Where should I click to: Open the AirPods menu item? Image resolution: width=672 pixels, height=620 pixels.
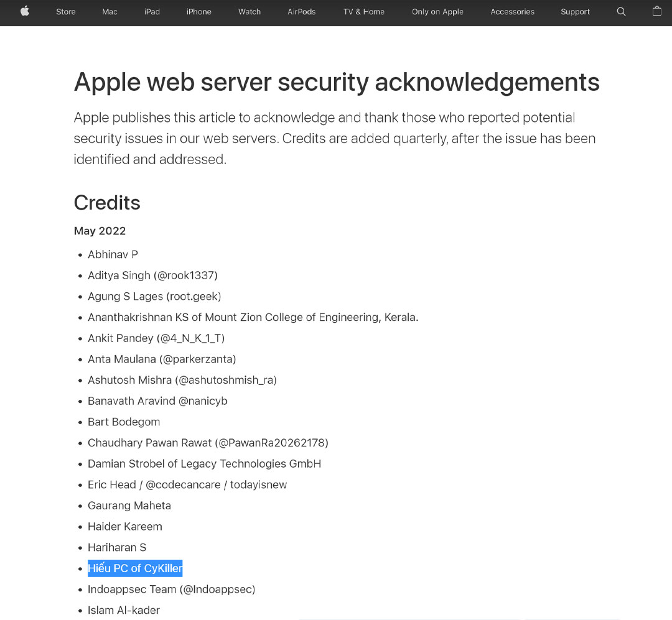pyautogui.click(x=301, y=12)
